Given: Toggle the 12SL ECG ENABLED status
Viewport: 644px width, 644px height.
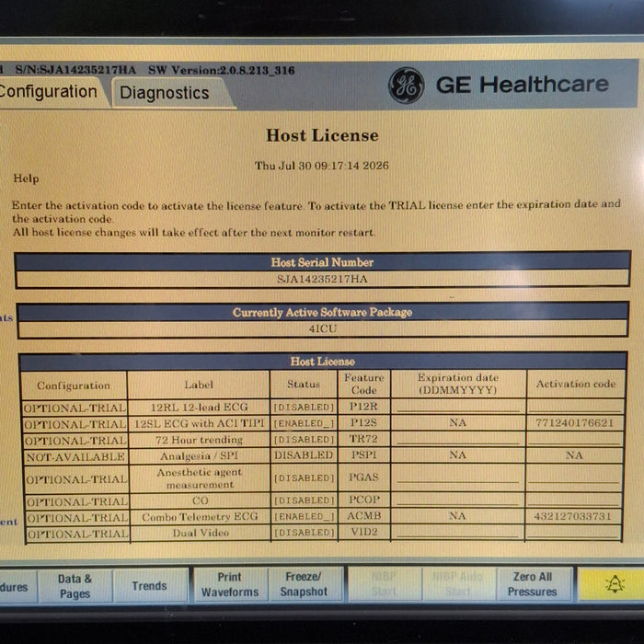Looking at the screenshot, I should tap(304, 423).
